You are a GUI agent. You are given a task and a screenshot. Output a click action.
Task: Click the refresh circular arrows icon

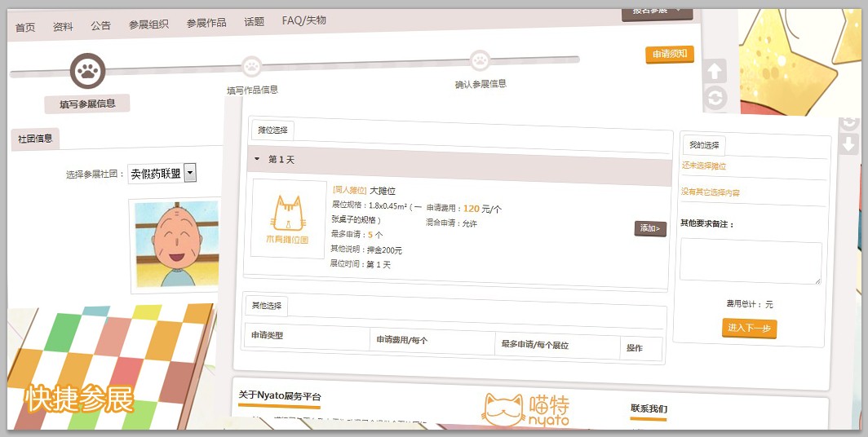715,99
